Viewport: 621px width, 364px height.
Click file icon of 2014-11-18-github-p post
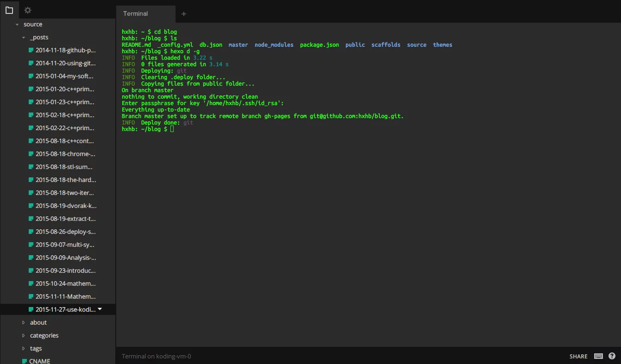[x=31, y=50]
